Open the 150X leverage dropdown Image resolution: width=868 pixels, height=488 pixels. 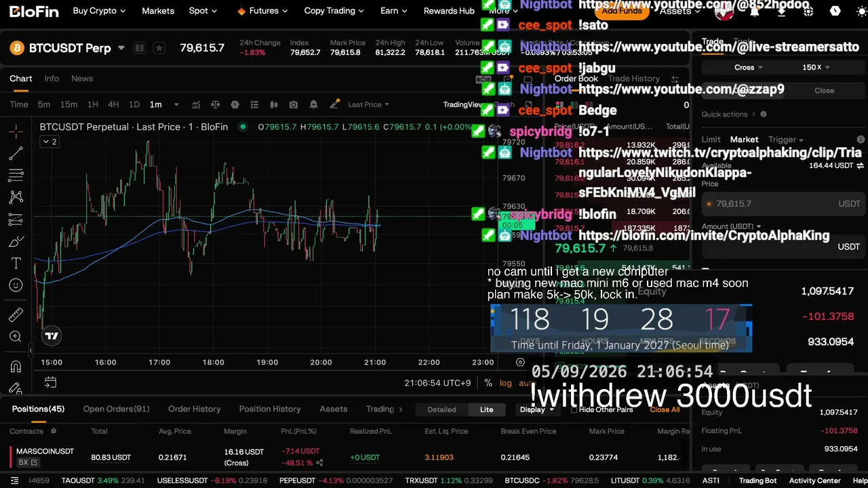(816, 67)
